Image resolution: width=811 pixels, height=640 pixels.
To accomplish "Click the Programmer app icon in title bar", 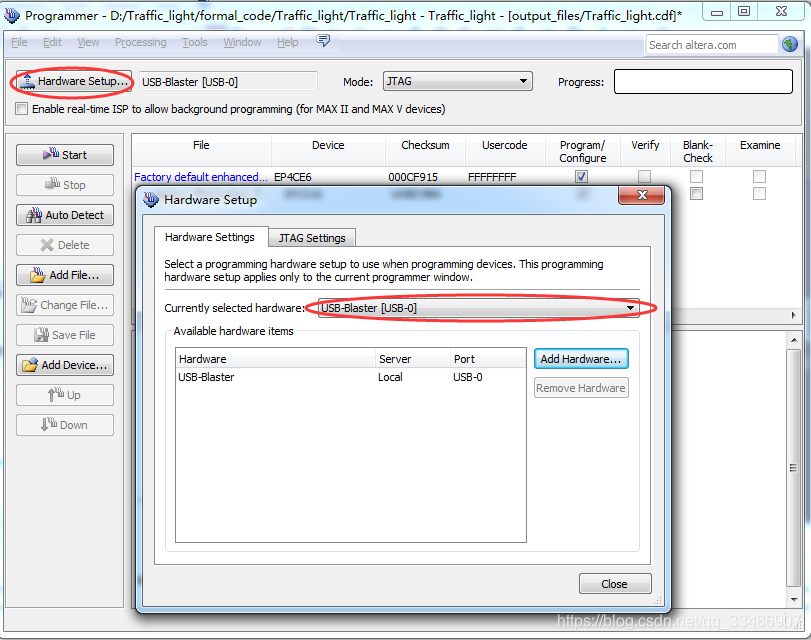I will coord(12,15).
